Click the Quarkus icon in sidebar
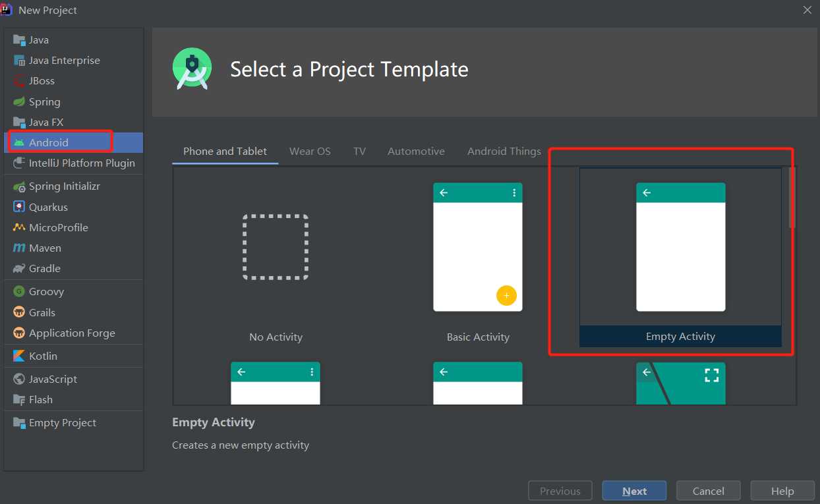The height and width of the screenshot is (504, 820). coord(18,207)
